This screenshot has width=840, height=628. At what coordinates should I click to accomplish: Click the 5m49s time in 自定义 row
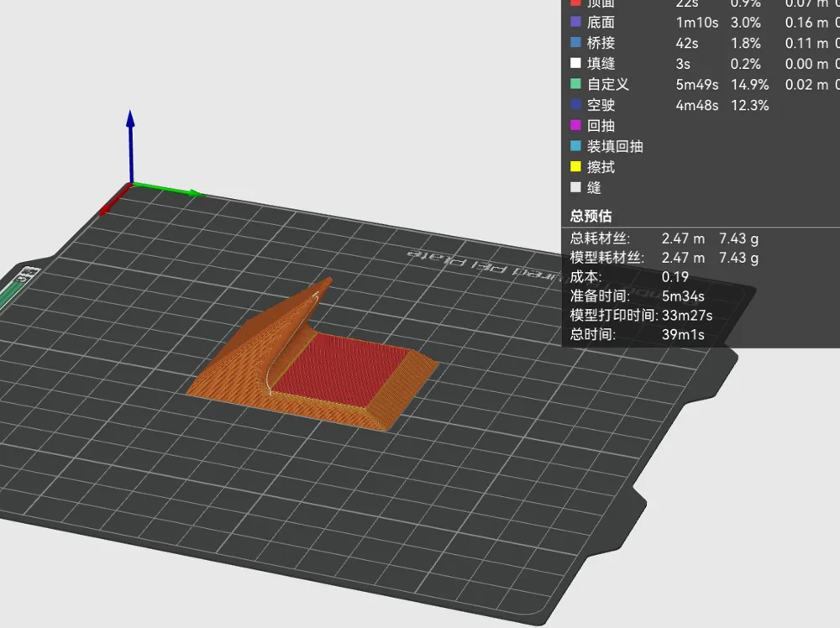pos(697,85)
